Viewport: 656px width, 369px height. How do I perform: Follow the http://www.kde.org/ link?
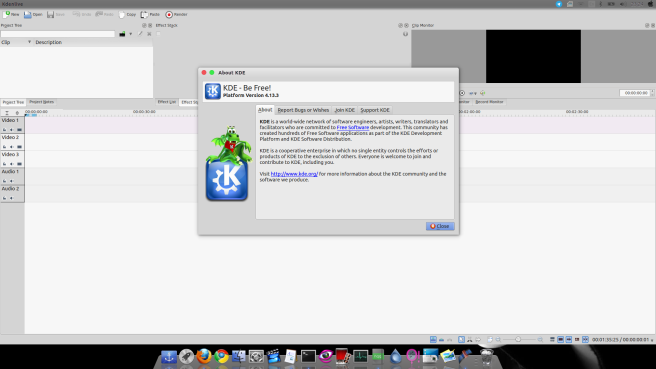(294, 174)
